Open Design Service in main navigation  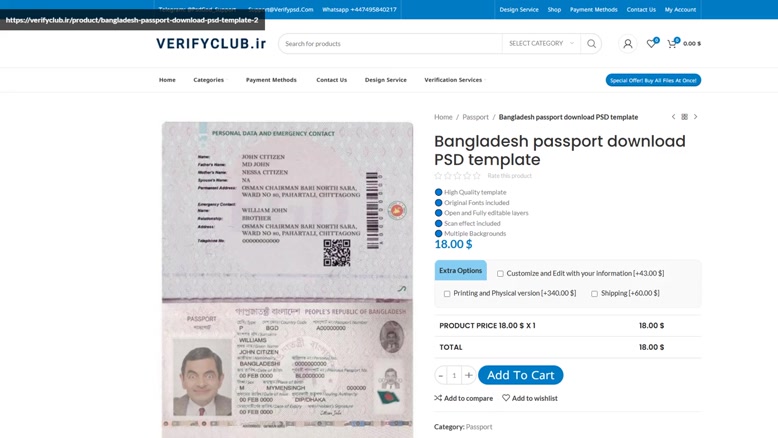coord(386,80)
